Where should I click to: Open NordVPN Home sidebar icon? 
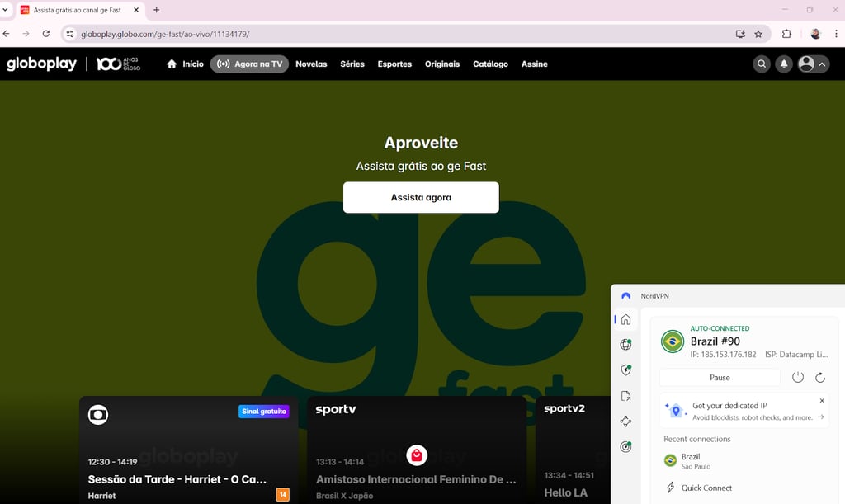tap(625, 320)
